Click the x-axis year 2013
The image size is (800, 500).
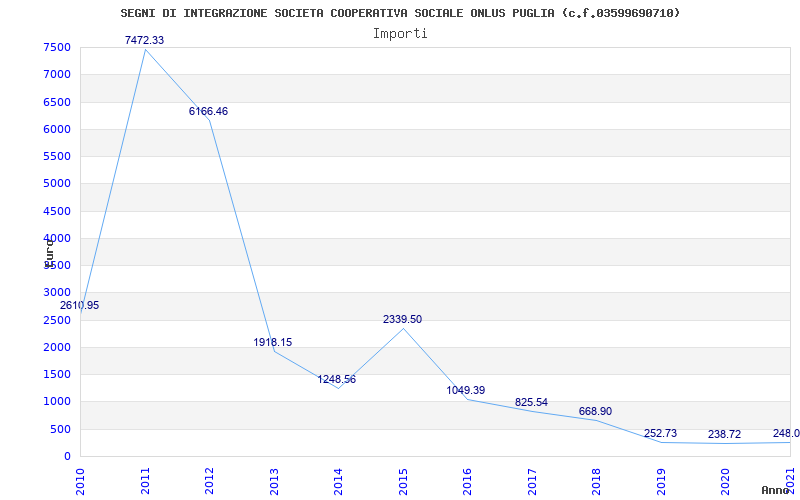click(x=274, y=481)
